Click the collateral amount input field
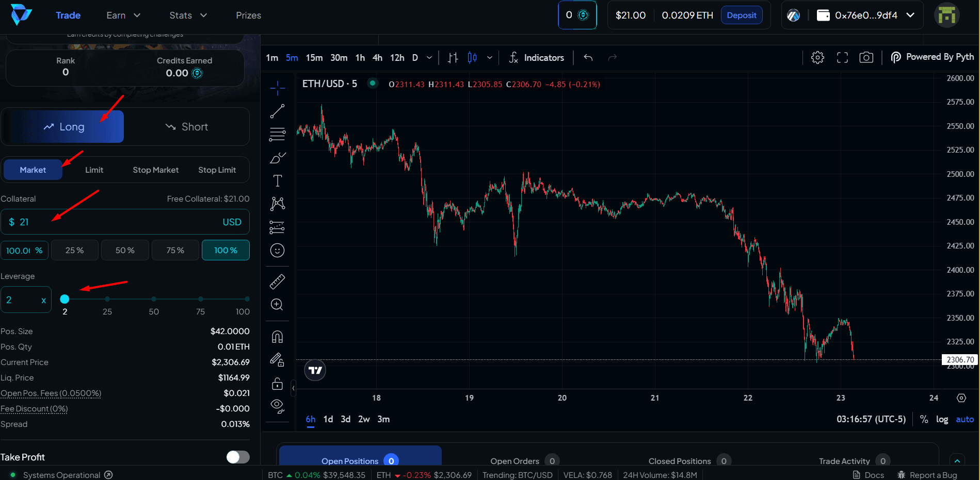The width and height of the screenshot is (980, 480). tap(125, 222)
